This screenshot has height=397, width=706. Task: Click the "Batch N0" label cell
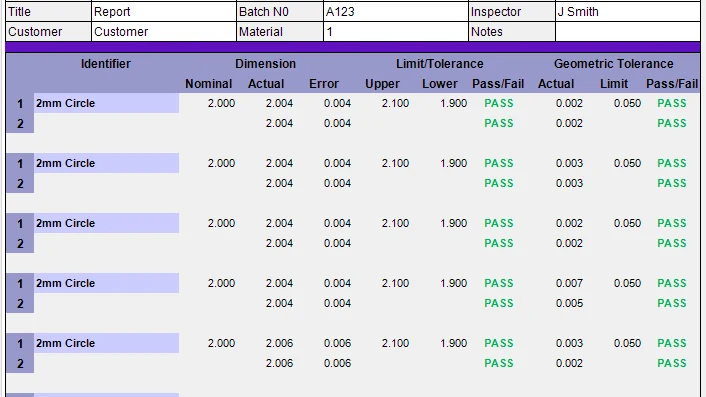[280, 12]
